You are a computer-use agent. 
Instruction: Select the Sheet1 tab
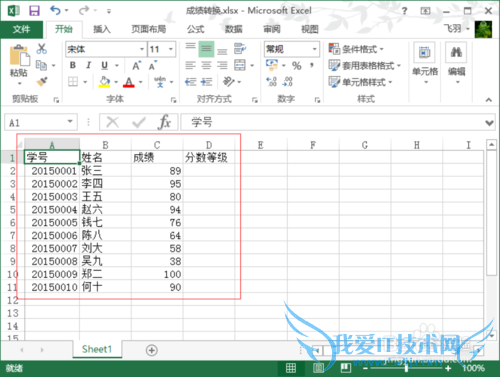click(97, 349)
